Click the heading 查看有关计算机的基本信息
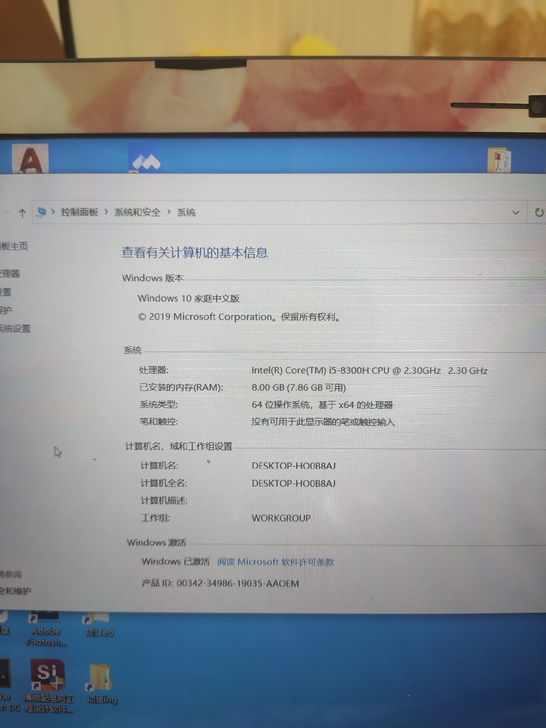The height and width of the screenshot is (728, 546). click(195, 253)
